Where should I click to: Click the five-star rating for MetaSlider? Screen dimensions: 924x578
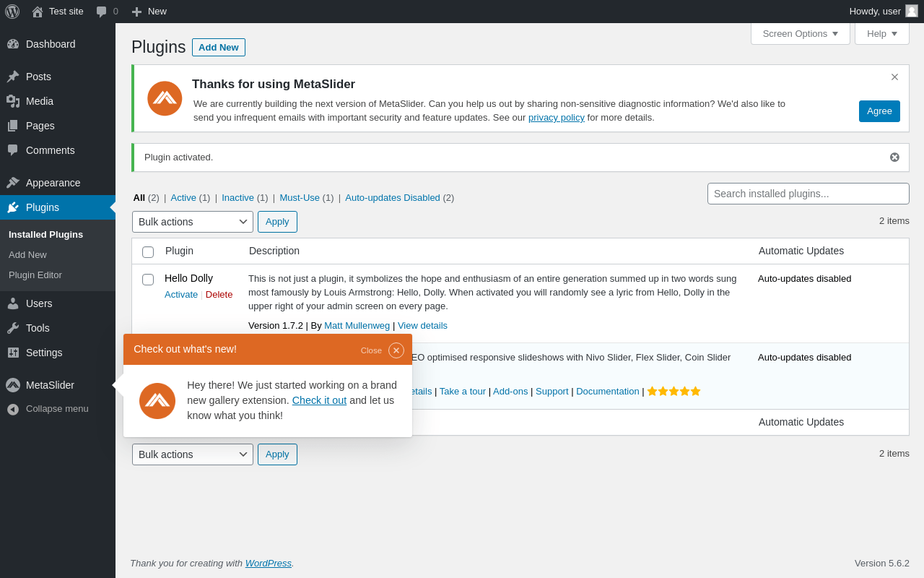[x=674, y=391]
